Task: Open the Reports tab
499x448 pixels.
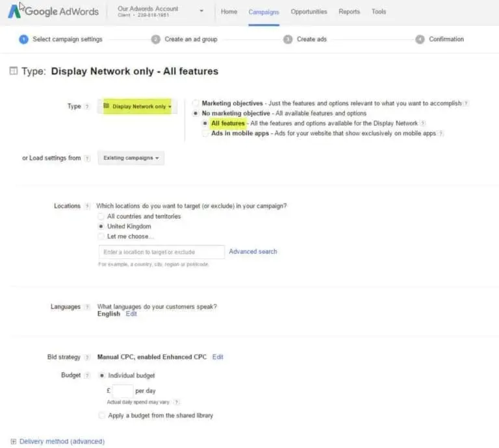Action: (349, 12)
